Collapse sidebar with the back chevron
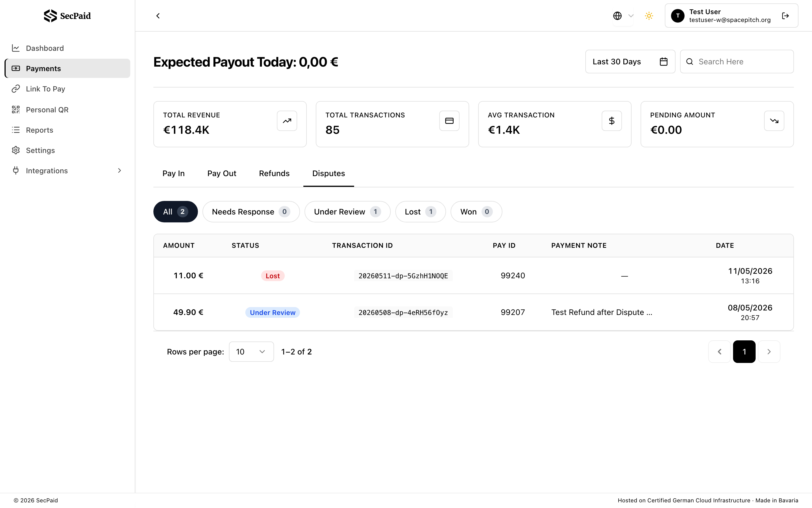The image size is (812, 508). tap(158, 16)
